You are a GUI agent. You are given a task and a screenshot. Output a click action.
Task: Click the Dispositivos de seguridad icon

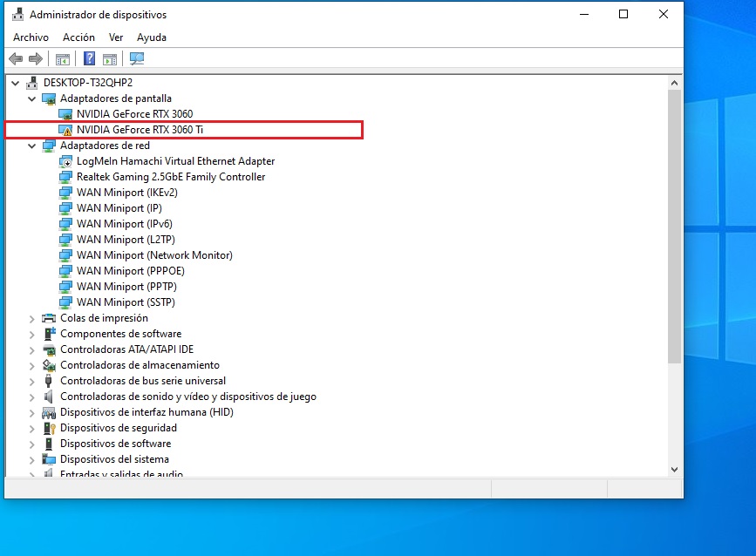(49, 428)
